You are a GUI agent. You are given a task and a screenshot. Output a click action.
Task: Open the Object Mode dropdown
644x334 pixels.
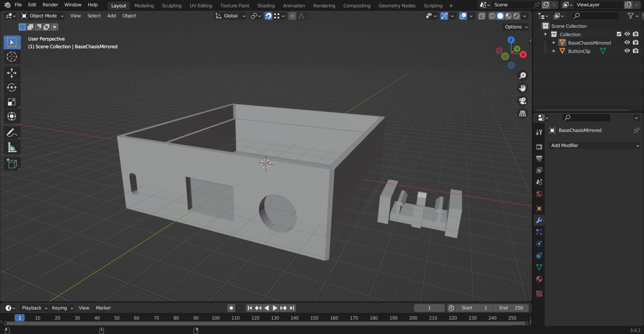[x=42, y=16]
